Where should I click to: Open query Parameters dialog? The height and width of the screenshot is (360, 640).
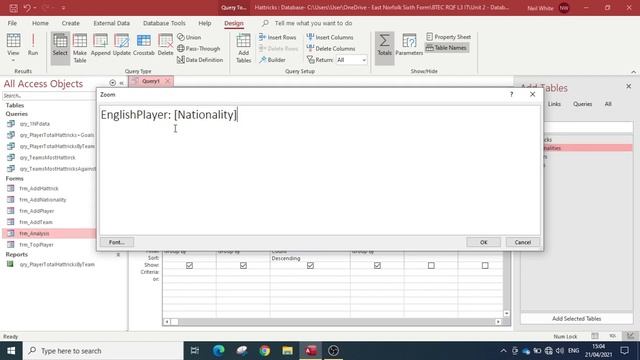pyautogui.click(x=409, y=45)
